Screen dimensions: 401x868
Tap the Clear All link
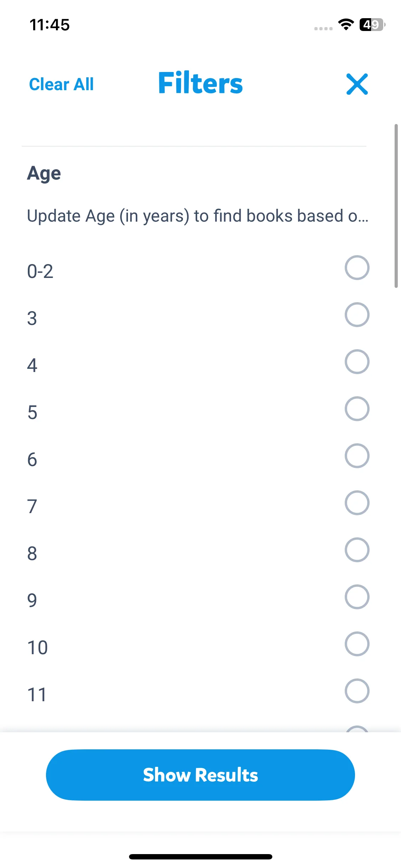point(61,84)
